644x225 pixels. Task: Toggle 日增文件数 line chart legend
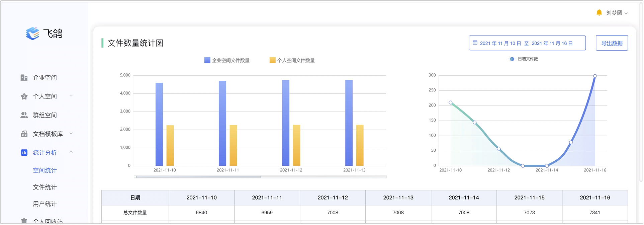pos(523,59)
